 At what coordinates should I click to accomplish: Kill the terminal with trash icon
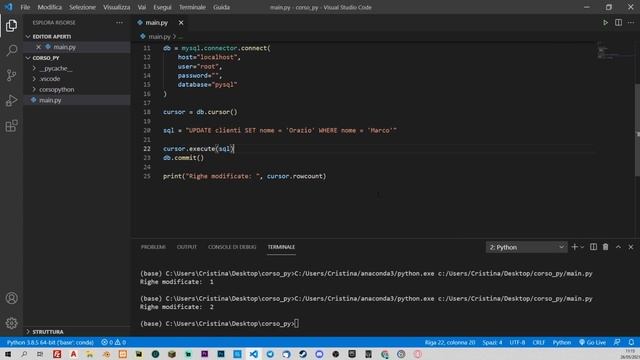pyautogui.click(x=606, y=247)
